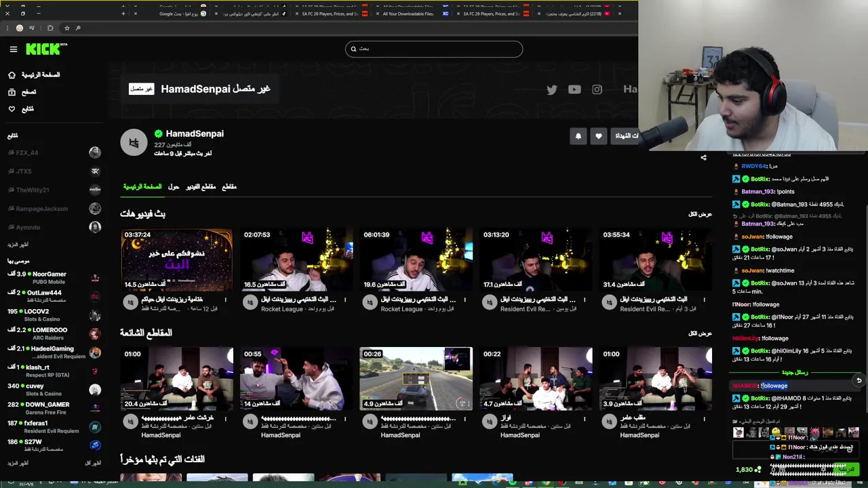Click View All beside the popular clips

pos(700,333)
